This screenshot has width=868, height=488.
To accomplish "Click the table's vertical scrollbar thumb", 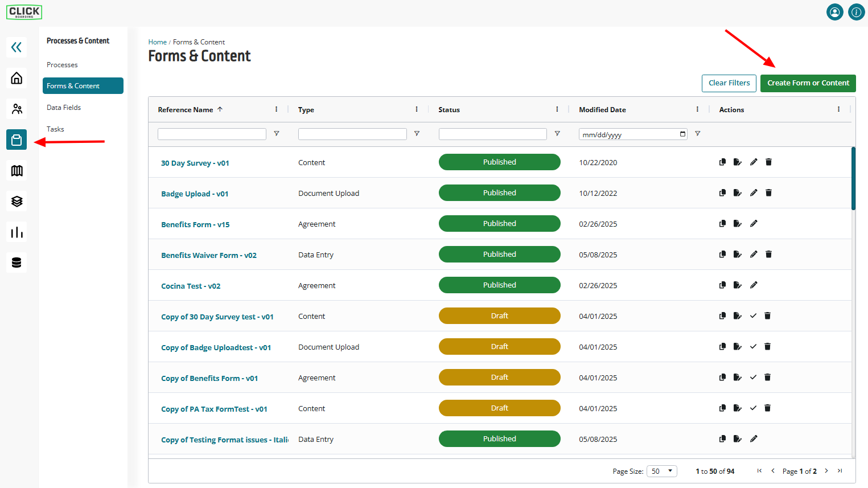I will coord(853,179).
